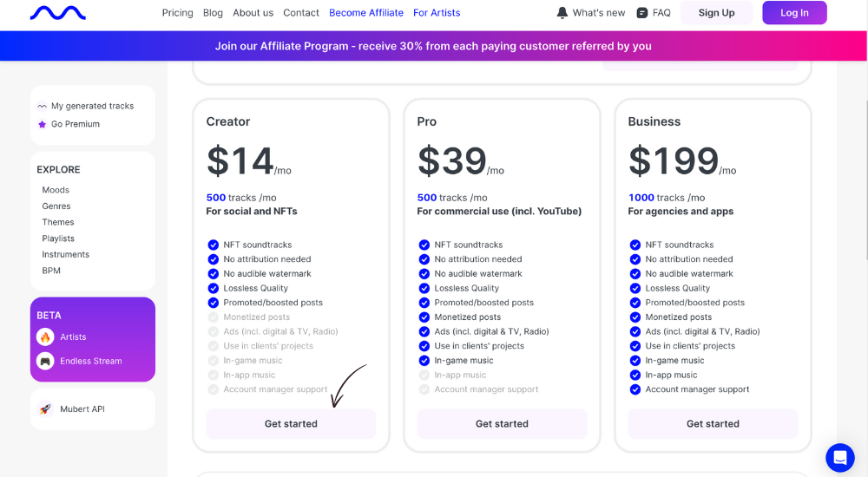The image size is (868, 477).
Task: Click Pro plan No audible watermark checkmark
Action: pyautogui.click(x=424, y=273)
